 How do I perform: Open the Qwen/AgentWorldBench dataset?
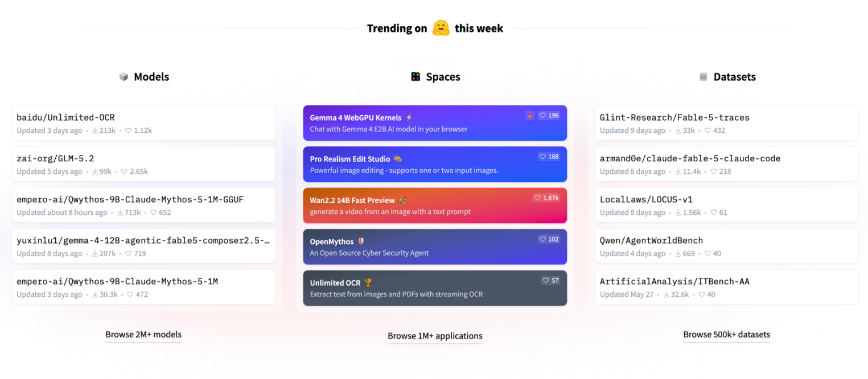[x=726, y=246]
